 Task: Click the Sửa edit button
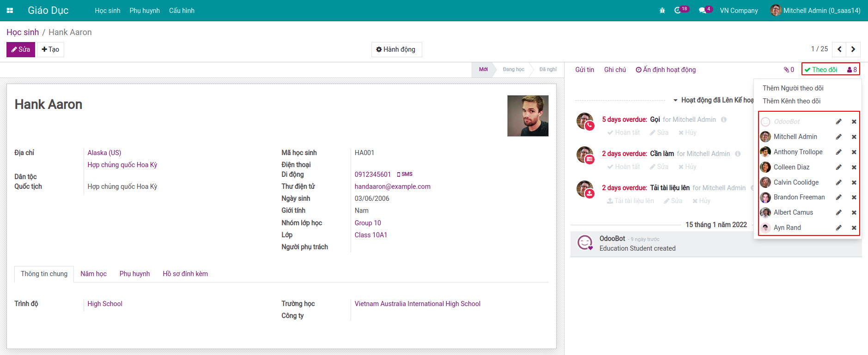click(21, 49)
